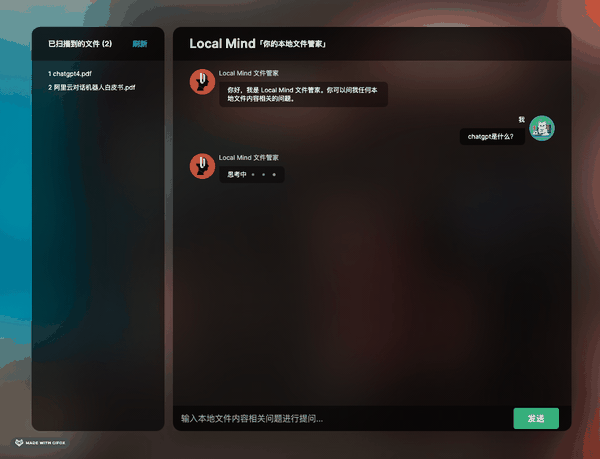Click the bot avatar beside 思考中 message

click(x=202, y=166)
